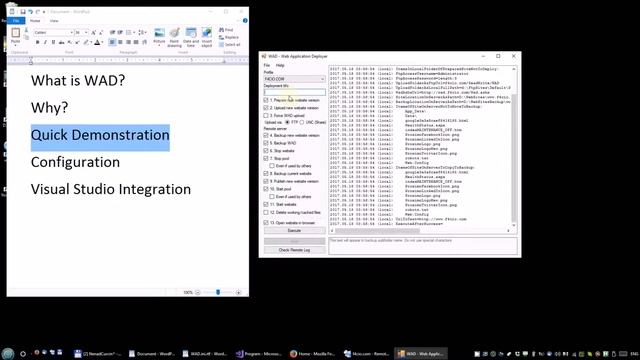Toggle Italic formatting in WordPad
This screenshot has height=360, width=640.
pos(45,42)
